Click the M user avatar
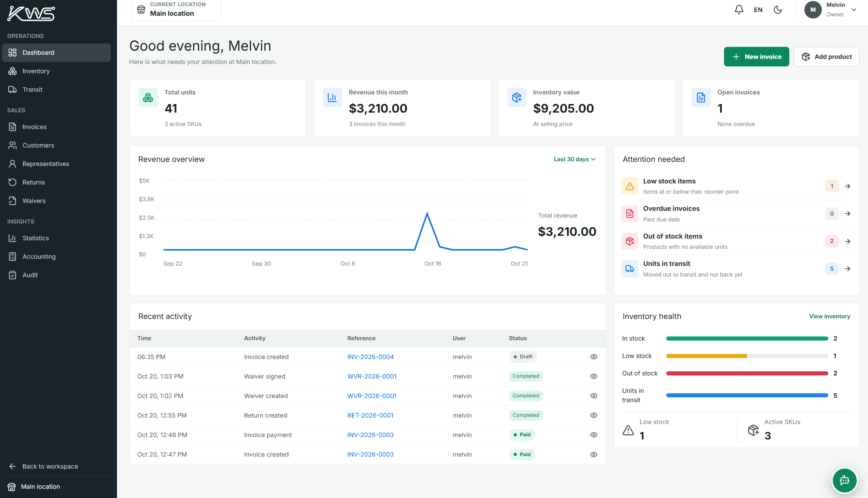 pos(813,10)
